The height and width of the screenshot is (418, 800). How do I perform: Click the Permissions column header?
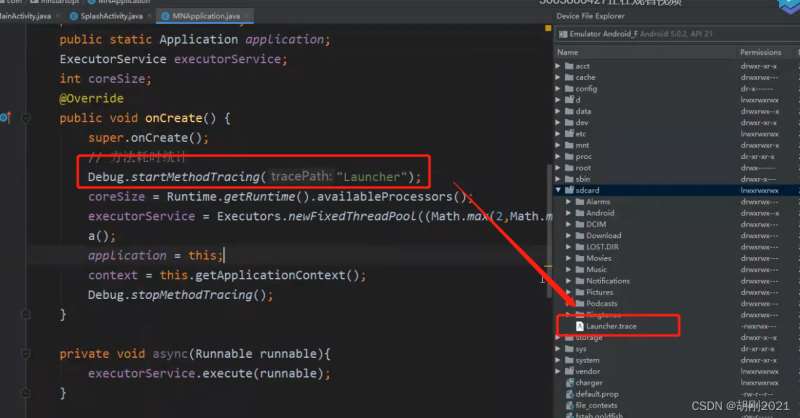pyautogui.click(x=760, y=52)
